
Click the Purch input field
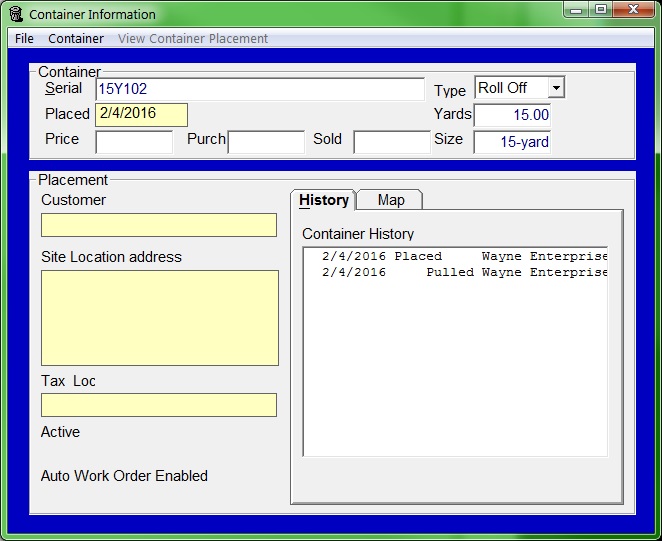coord(266,141)
